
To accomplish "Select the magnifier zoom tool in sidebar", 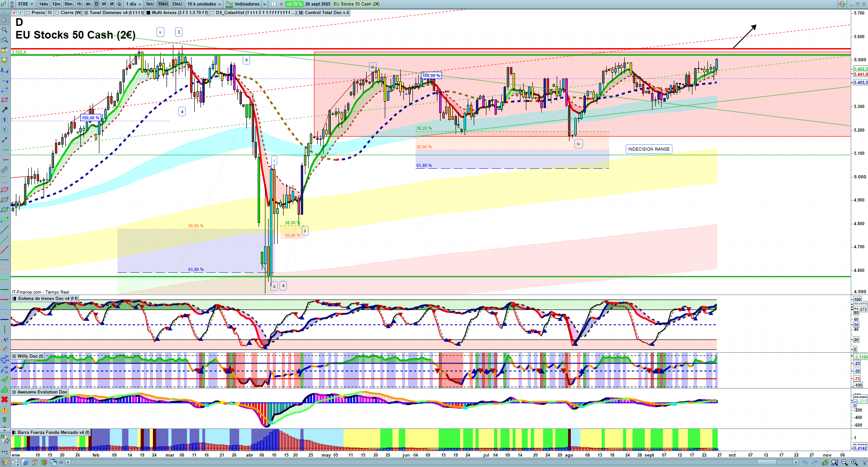I will pos(5,30).
